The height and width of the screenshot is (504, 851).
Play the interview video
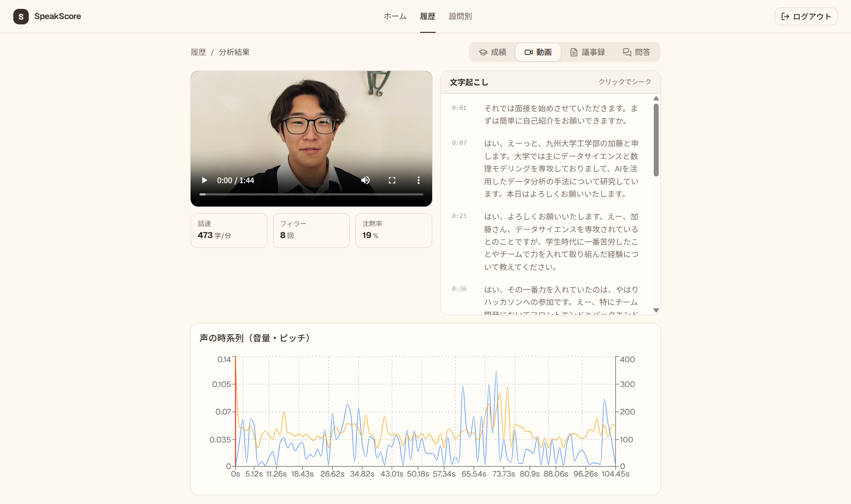(x=204, y=180)
